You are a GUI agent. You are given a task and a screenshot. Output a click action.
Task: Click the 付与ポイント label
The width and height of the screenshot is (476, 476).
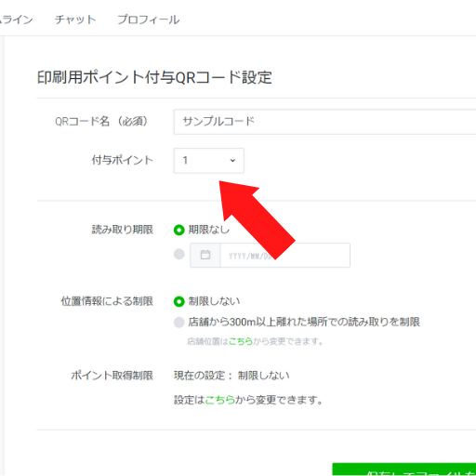(x=123, y=160)
